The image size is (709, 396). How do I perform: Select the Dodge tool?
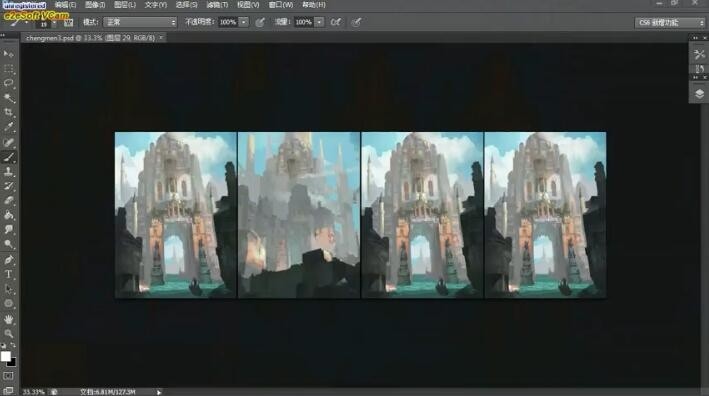click(x=8, y=244)
